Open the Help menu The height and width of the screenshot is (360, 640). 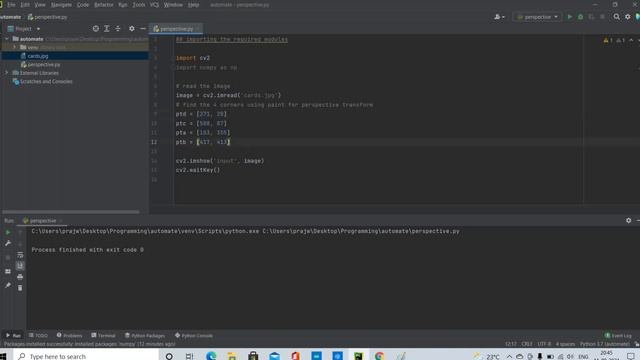[x=193, y=5]
